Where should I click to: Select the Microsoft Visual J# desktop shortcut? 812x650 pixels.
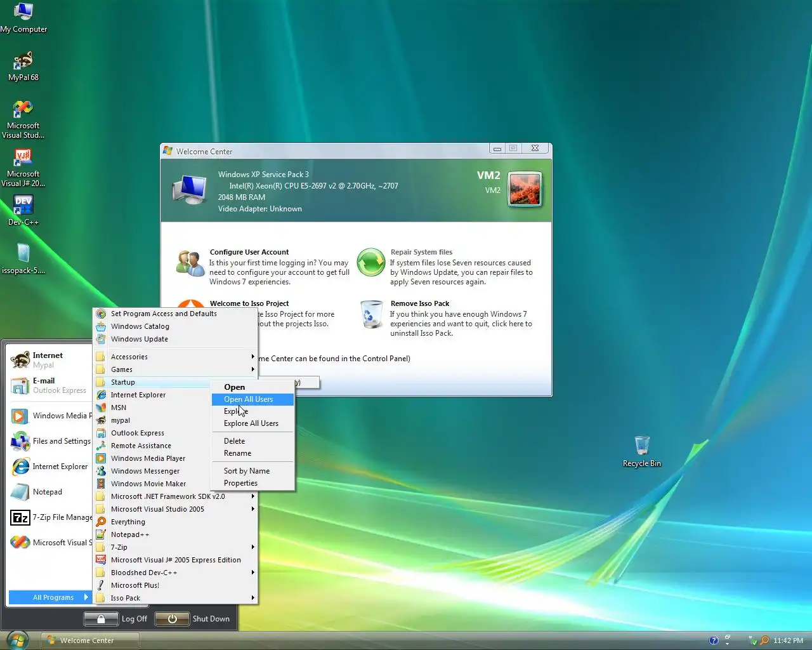23,168
